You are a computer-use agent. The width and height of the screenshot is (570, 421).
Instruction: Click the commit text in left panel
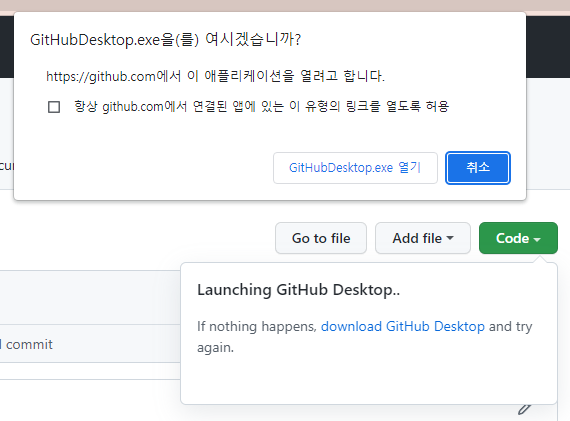coord(29,344)
